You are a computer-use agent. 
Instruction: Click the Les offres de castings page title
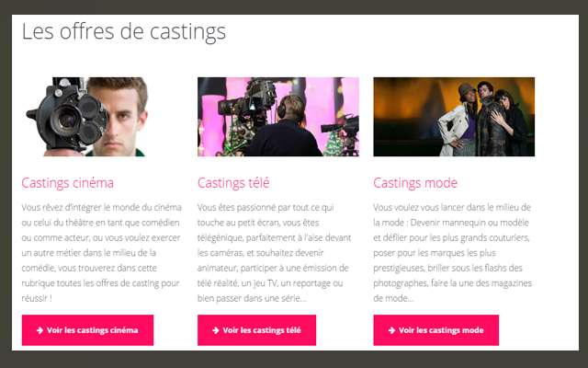[x=124, y=31]
